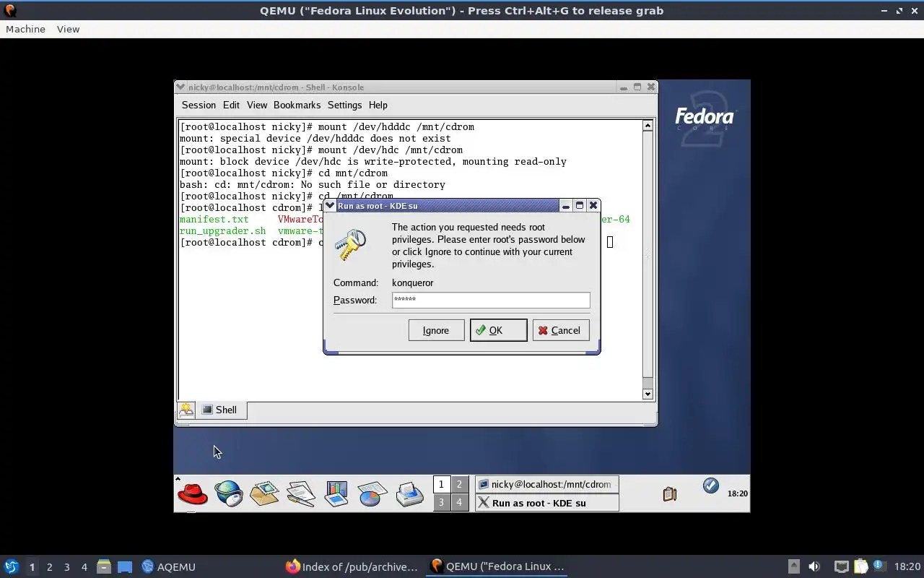Hide the Fedora panel with the arrow handle
Image resolution: width=924 pixels, height=578 pixels.
pyautogui.click(x=178, y=478)
